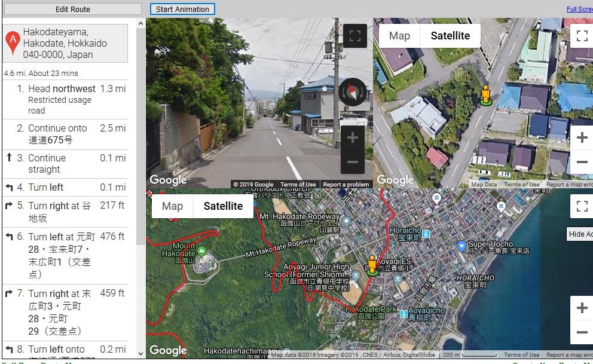Viewport: 593px width, 364px height.
Task: Click the Aoyagicho tram stop icon
Action: (x=404, y=314)
